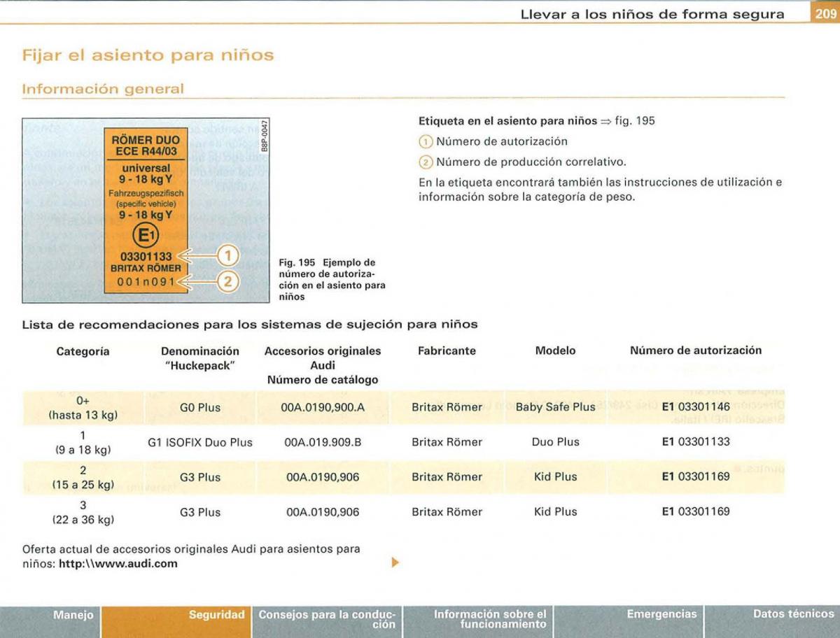Click catalog number '00A.019.909.B'

pos(323,443)
